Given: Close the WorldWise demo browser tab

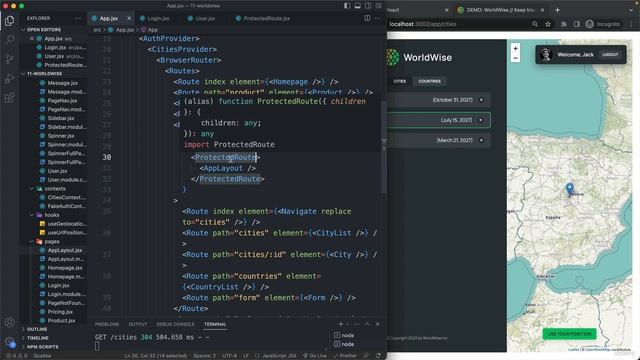Looking at the screenshot, I should click(x=542, y=10).
